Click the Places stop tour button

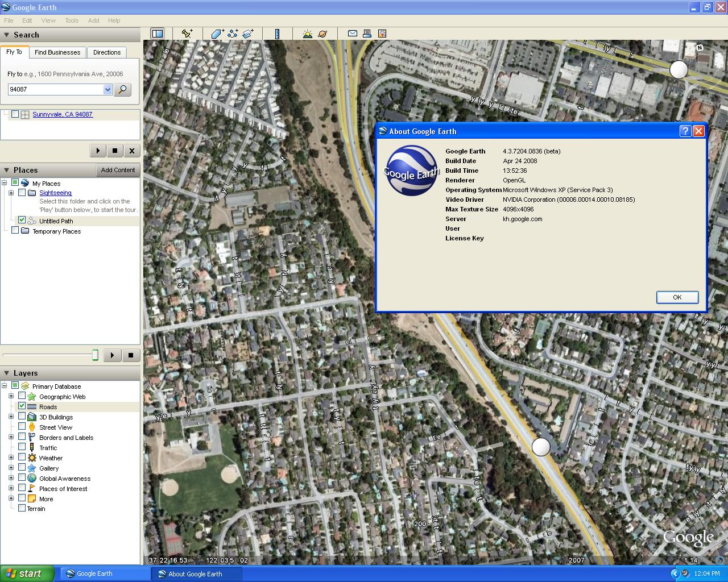131,355
